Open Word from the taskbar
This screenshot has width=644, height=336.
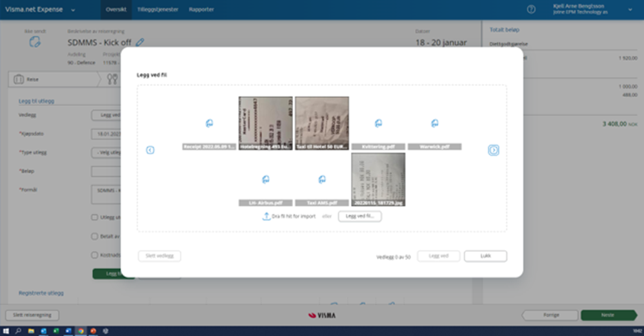tap(68, 331)
